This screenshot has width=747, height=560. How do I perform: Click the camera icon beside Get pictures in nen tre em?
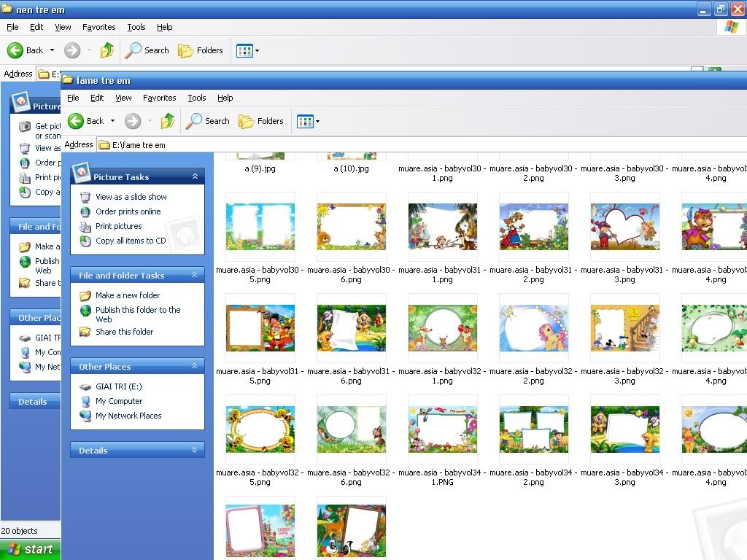25,126
